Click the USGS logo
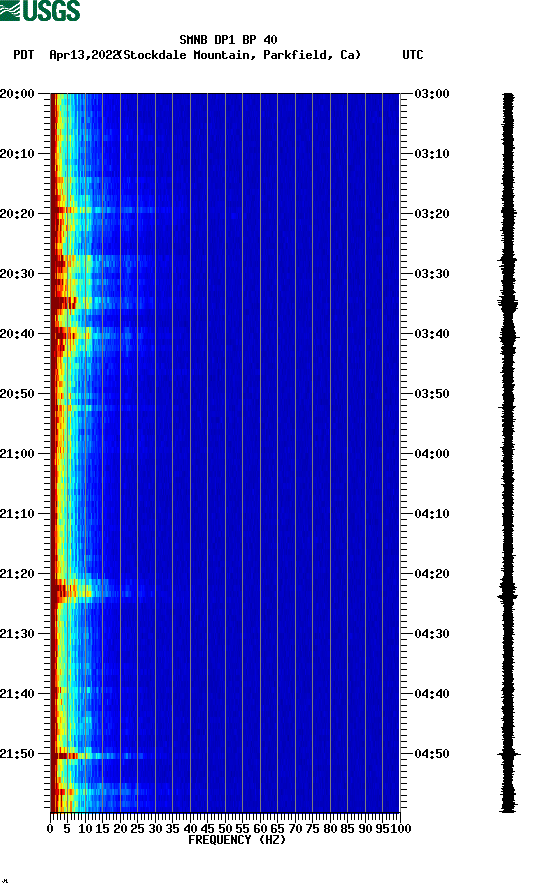552x892 pixels. 40,10
